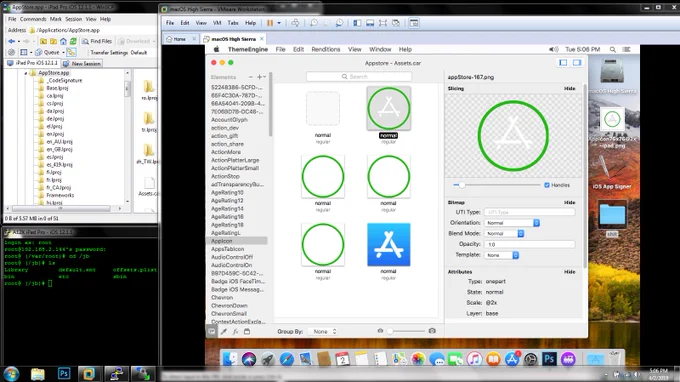Toggle ThemeEngine right inspector panel

point(577,63)
